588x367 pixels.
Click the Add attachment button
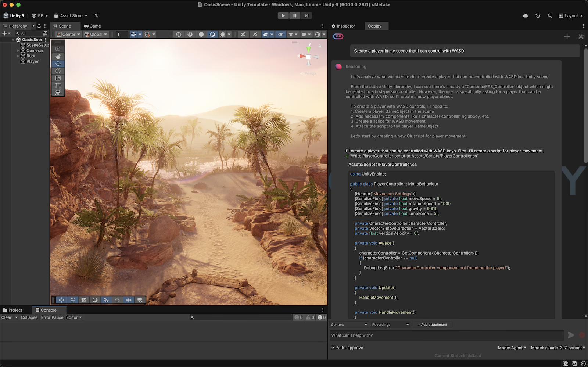tap(432, 325)
